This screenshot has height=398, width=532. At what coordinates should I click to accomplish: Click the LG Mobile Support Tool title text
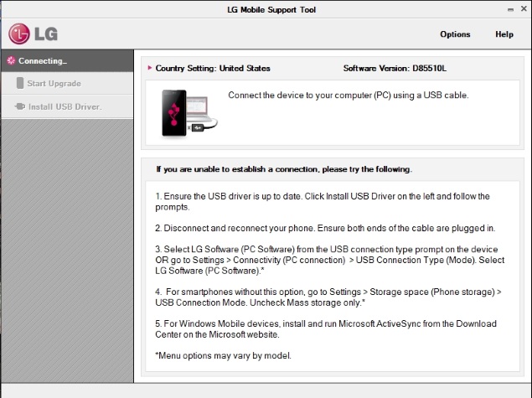point(271,10)
